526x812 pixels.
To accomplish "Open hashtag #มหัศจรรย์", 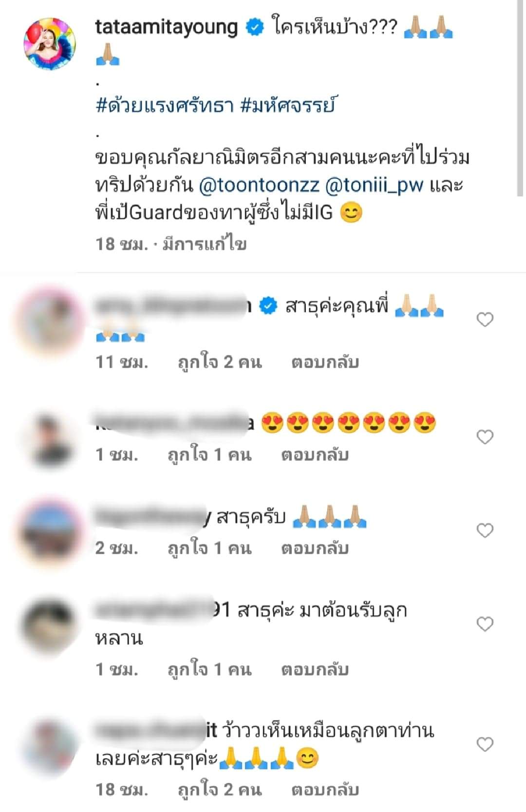I will click(288, 105).
